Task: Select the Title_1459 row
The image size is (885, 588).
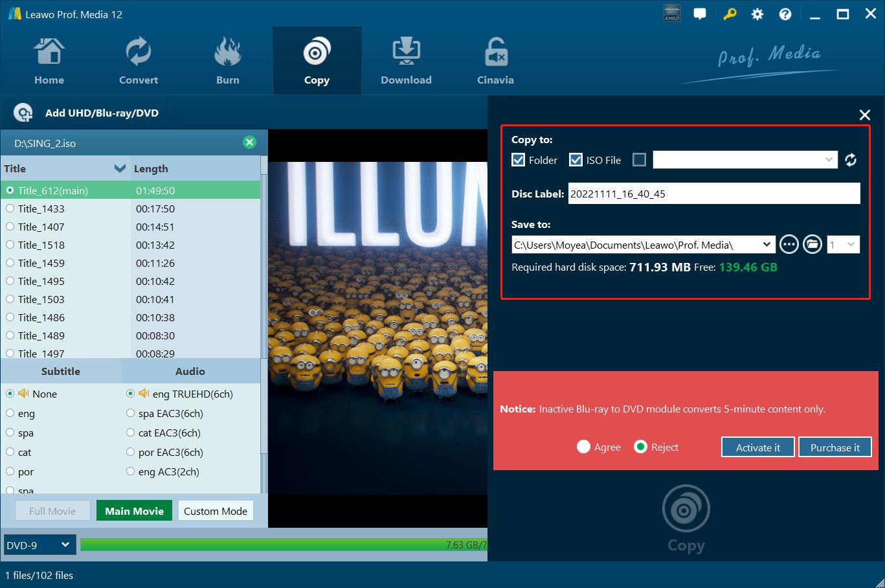Action: (130, 263)
